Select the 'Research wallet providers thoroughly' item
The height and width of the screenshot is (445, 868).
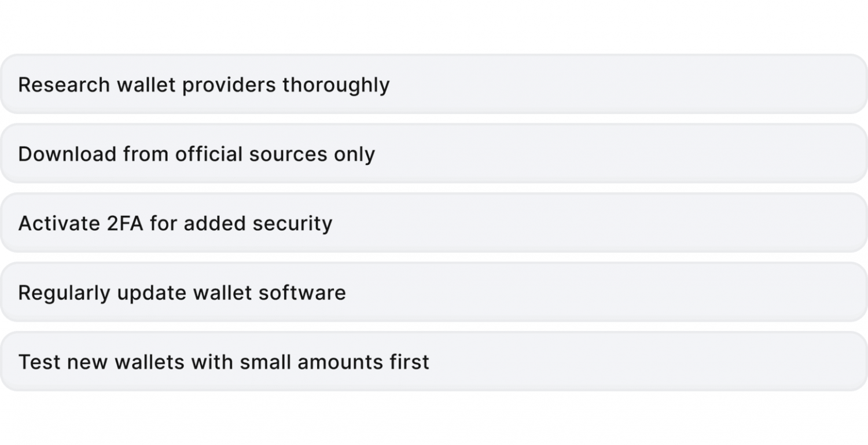434,84
